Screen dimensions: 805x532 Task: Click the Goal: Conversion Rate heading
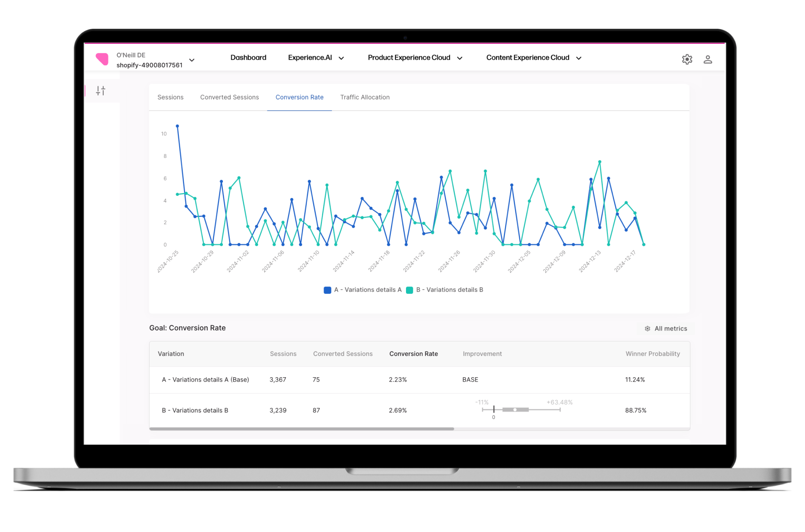coord(188,328)
